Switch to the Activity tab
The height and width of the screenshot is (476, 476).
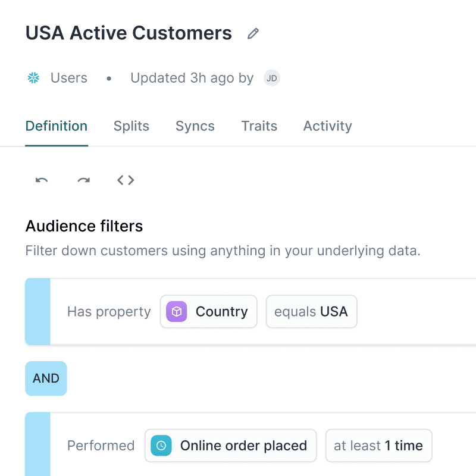[327, 126]
